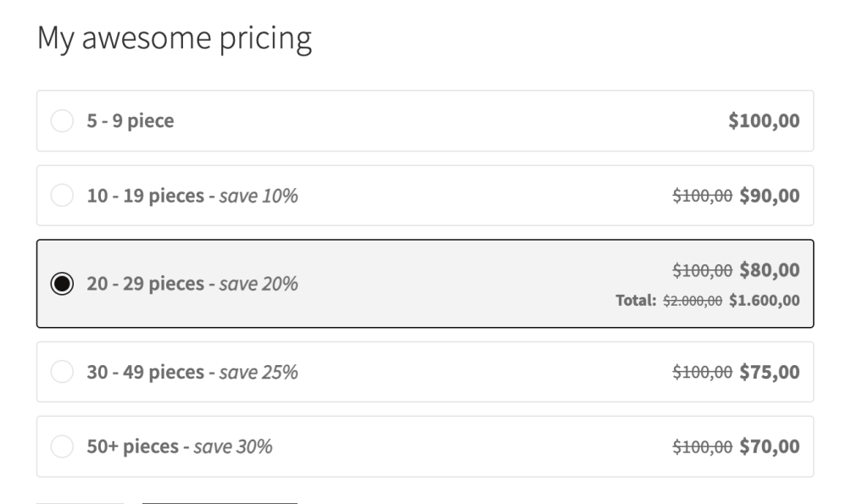The width and height of the screenshot is (868, 504).
Task: Click the "save 30%" discount text
Action: click(x=233, y=446)
